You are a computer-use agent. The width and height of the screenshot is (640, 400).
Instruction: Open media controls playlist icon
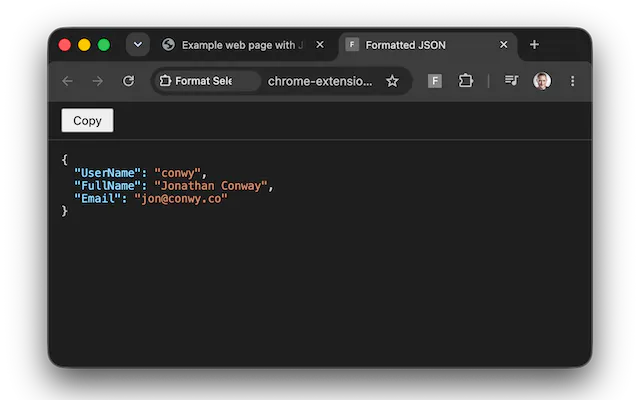pos(511,80)
